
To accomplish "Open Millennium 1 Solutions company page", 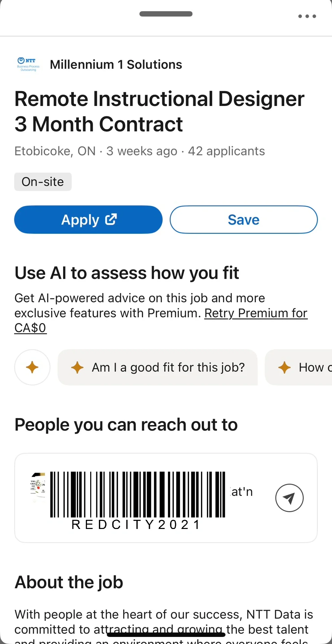I will tap(116, 64).
